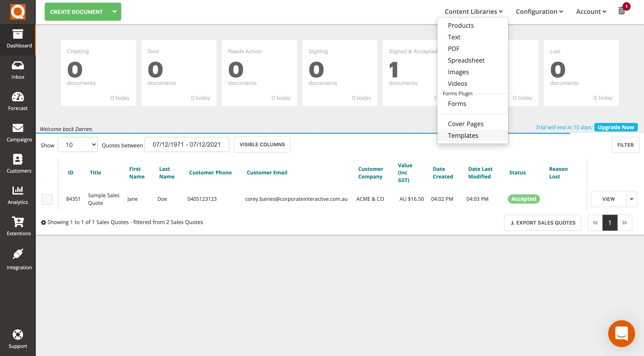
Task: Tick the checkbox beside Sample Sales Quote
Action: tap(47, 199)
